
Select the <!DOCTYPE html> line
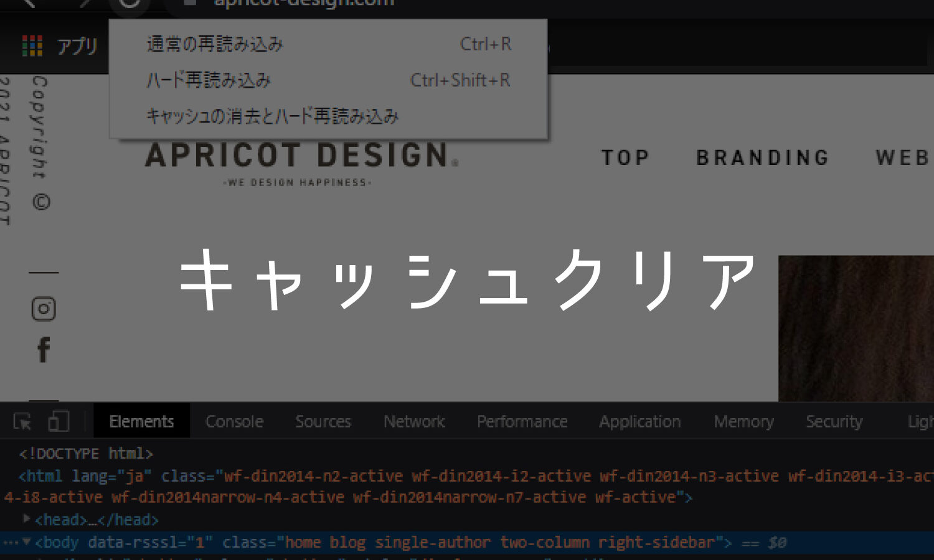pos(86,454)
